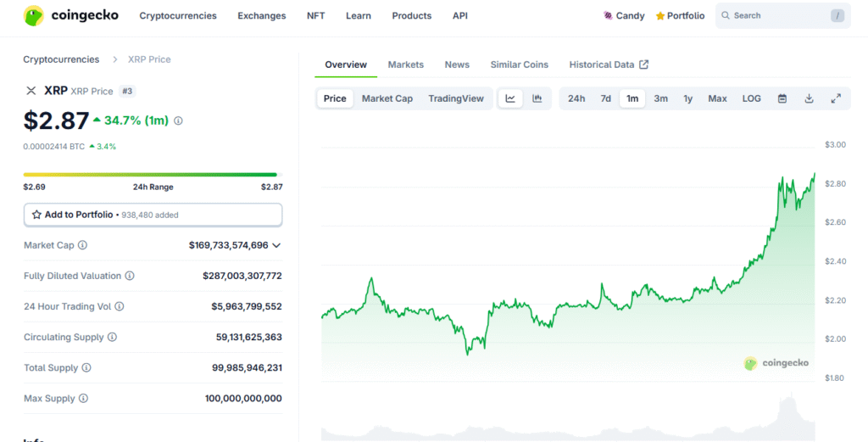Toggle LOG scale on chart
Screen dimensions: 868x442
751,98
